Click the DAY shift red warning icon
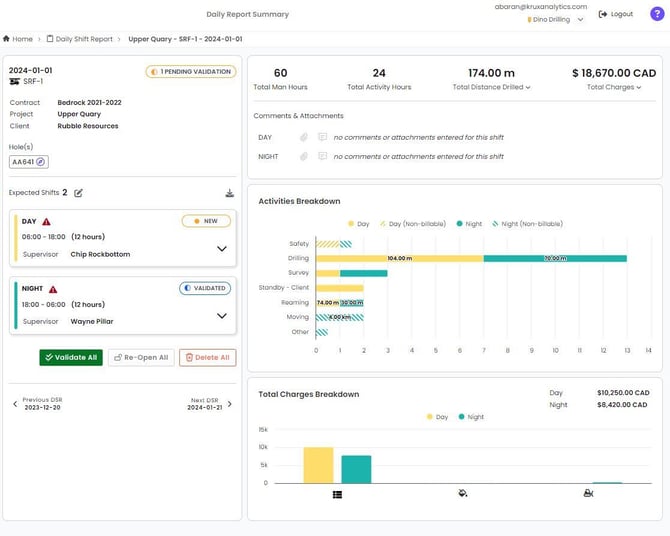Image resolution: width=670 pixels, height=536 pixels. [x=46, y=221]
